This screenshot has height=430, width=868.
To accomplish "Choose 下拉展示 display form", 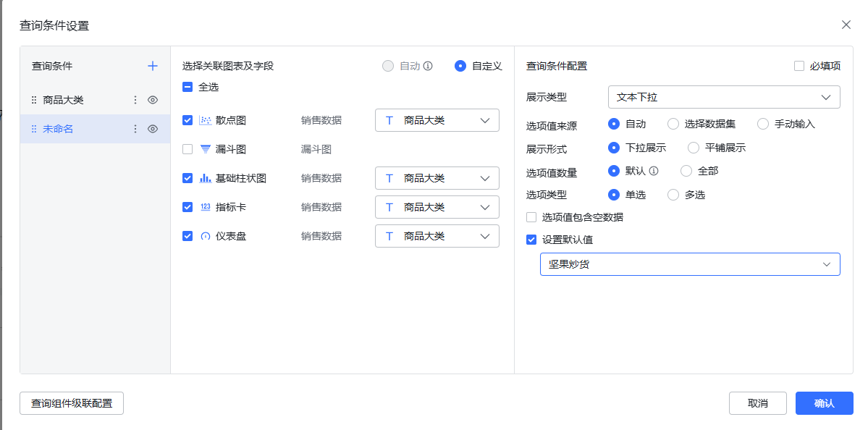I will (x=613, y=148).
